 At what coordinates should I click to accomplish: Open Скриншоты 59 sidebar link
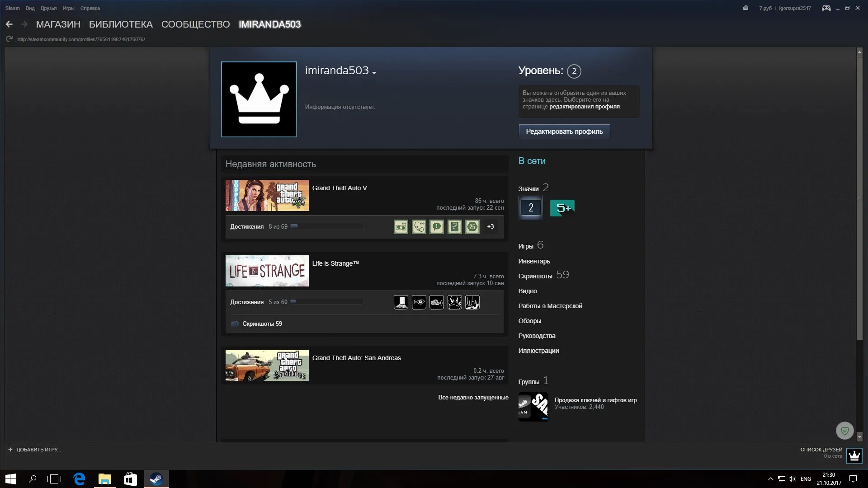[x=543, y=275]
